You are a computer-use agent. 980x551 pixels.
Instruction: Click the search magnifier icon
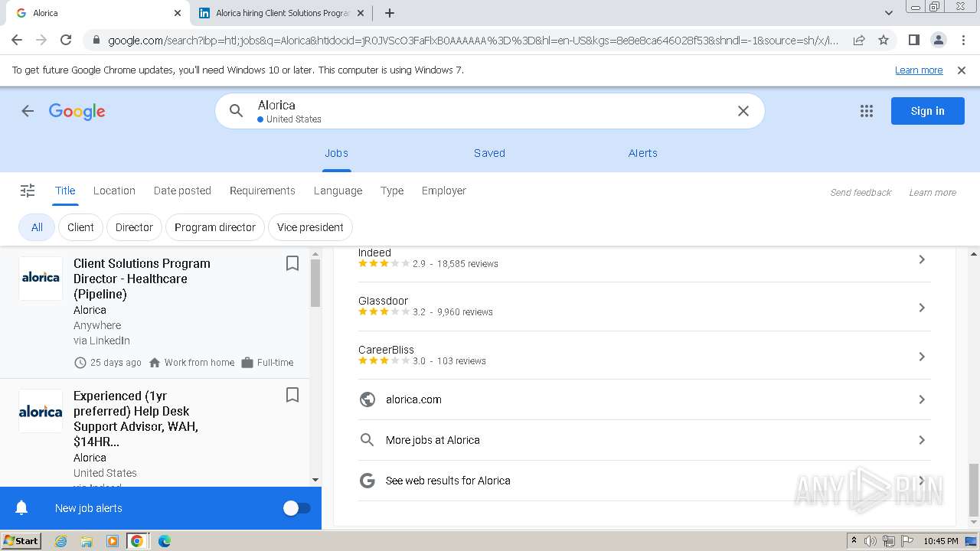[237, 111]
